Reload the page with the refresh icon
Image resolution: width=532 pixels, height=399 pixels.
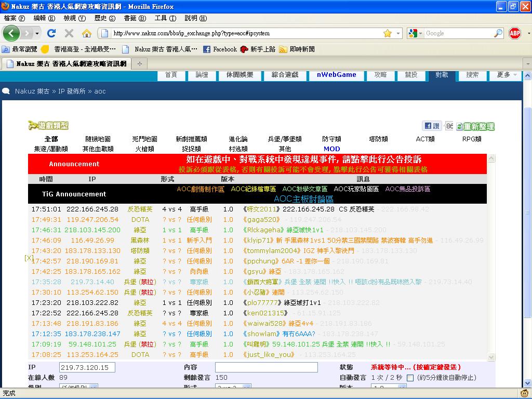pyautogui.click(x=51, y=33)
